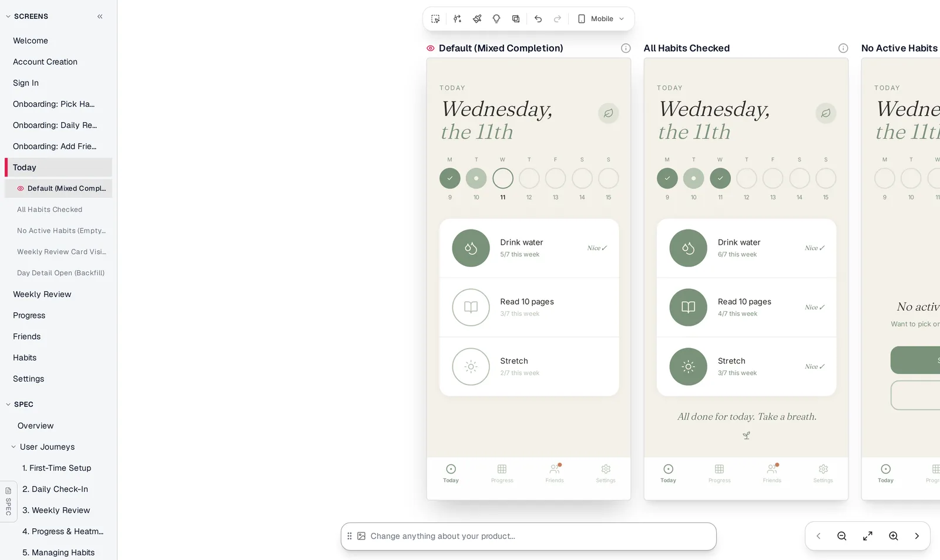Switch to Friends tab in Default screen
The width and height of the screenshot is (940, 560).
[555, 473]
